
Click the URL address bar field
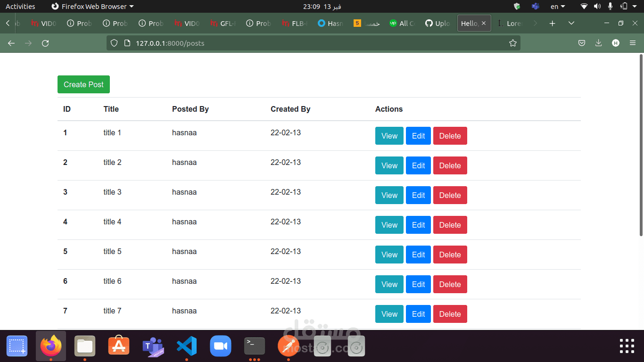[313, 43]
